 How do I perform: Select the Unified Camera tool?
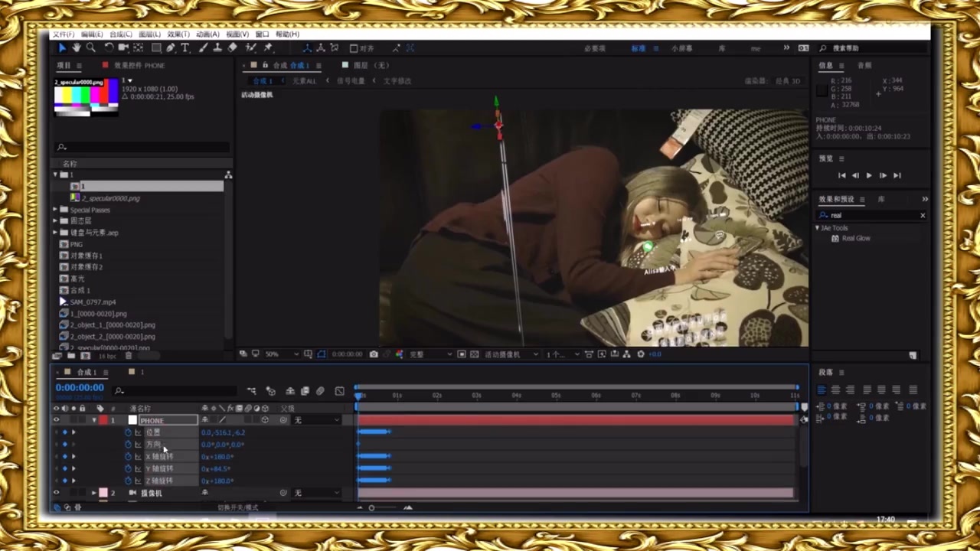click(x=123, y=47)
